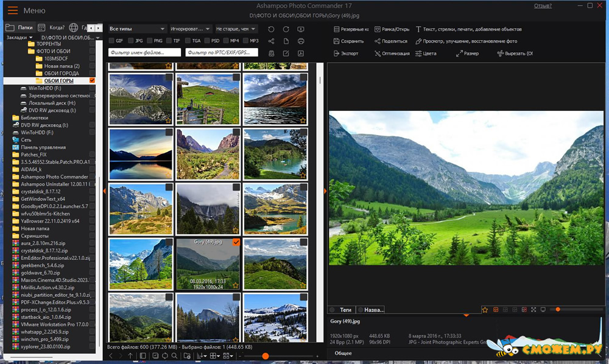609x364 pixels.
Task: Open Сохранить (save) tool
Action: click(x=348, y=41)
